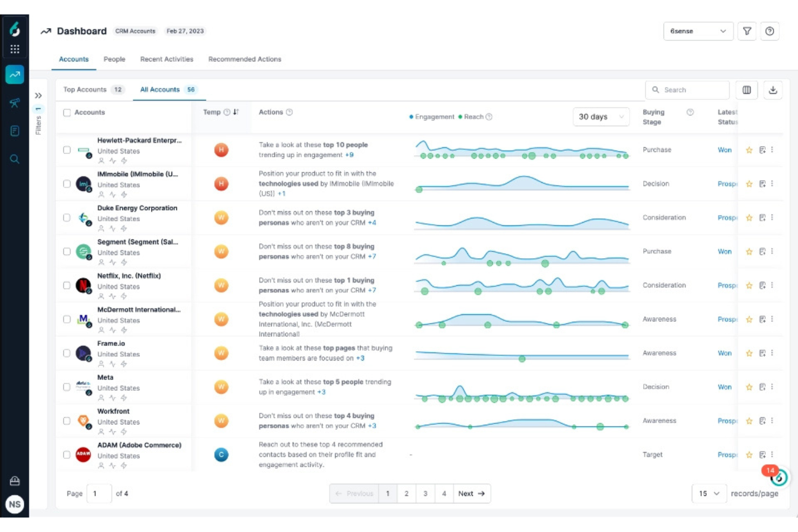Open the Won status link for Segment
Viewport: 798px width, 532px height.
click(724, 251)
